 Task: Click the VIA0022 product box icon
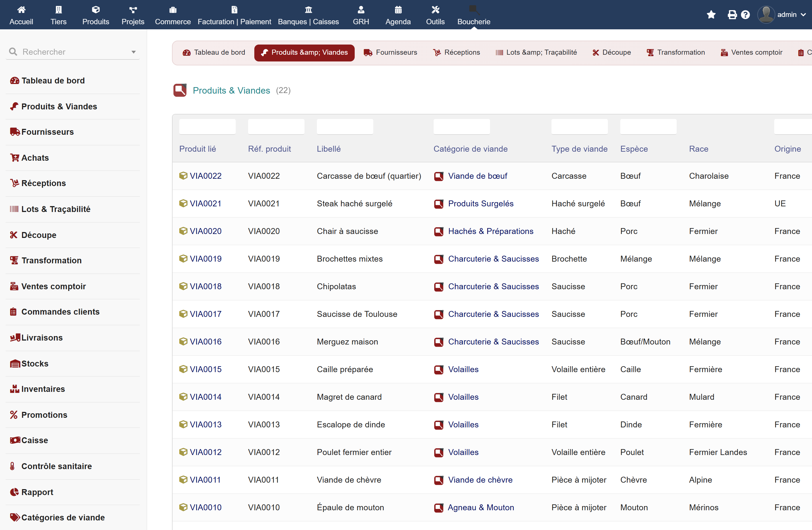183,176
